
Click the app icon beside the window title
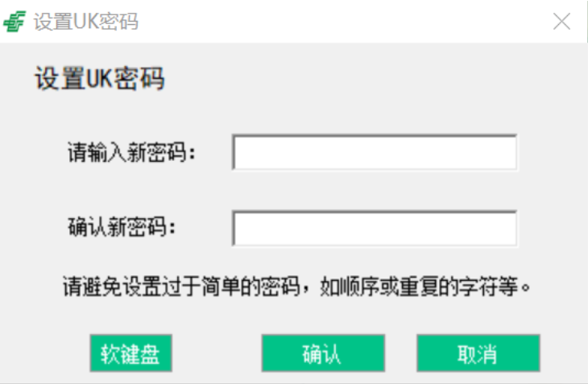pos(14,22)
